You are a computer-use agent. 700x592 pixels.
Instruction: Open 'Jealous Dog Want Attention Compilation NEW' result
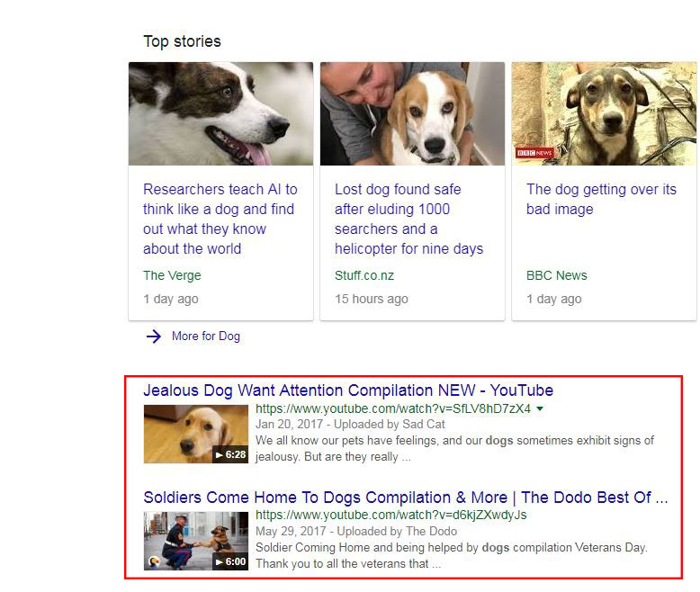point(348,390)
